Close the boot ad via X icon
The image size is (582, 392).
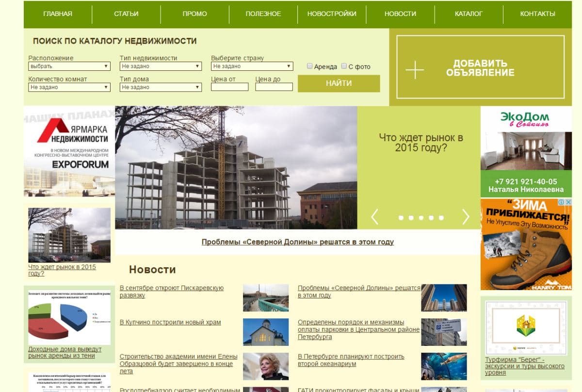pyautogui.click(x=568, y=202)
